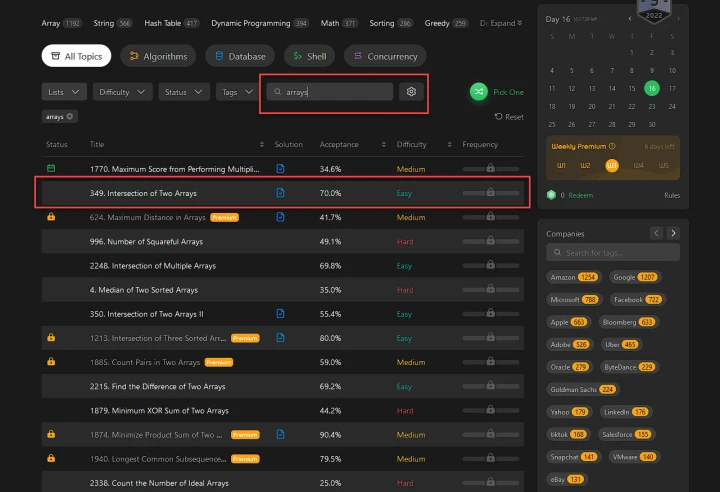
Task: Click calendar status icon of problem 1770
Action: [51, 168]
